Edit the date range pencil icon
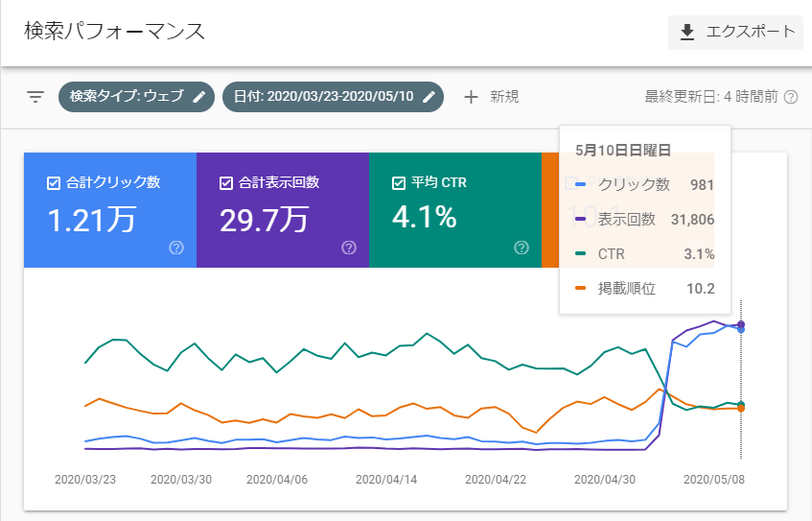This screenshot has height=521, width=812. (429, 96)
